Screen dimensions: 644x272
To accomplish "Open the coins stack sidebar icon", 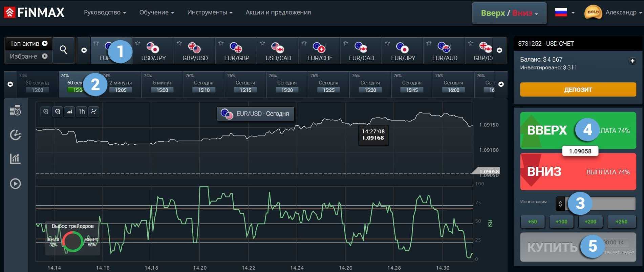I will (15, 110).
